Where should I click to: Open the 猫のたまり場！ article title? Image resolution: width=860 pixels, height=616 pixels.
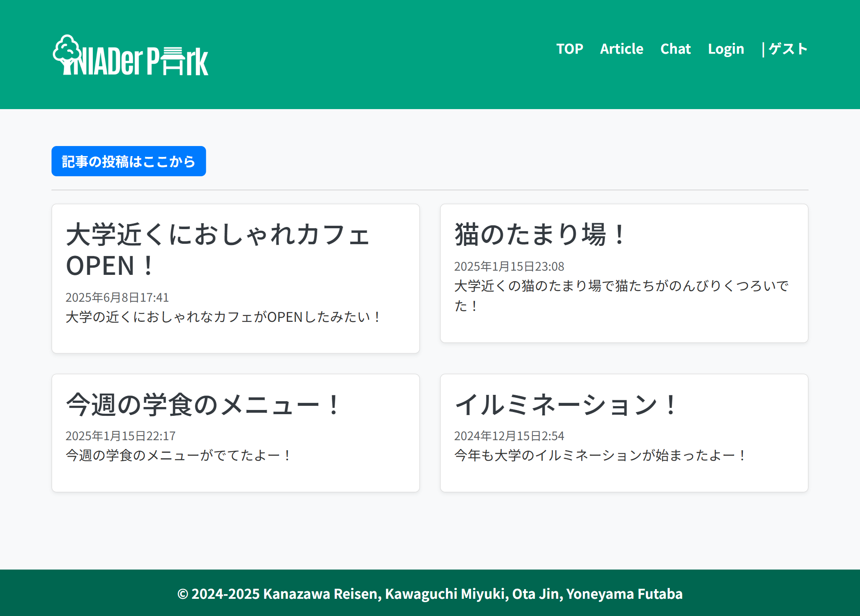point(541,234)
